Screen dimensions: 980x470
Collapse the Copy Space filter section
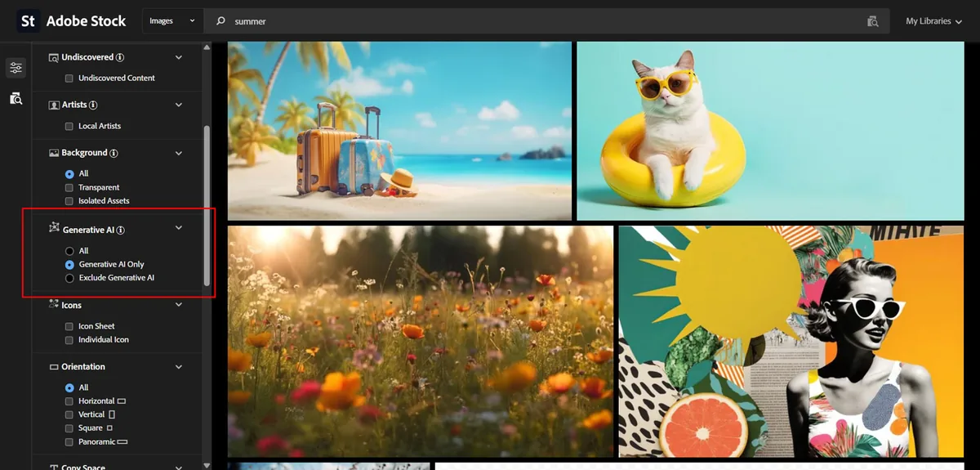click(x=179, y=467)
